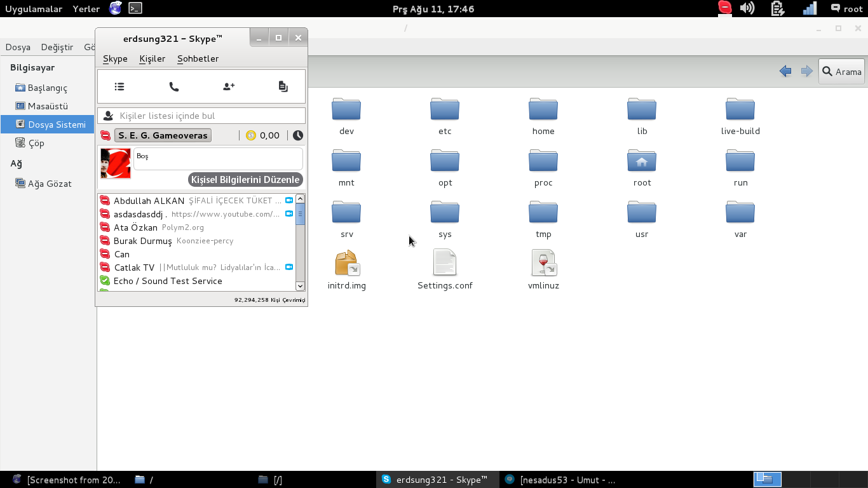This screenshot has width=868, height=488.
Task: Select the tmp folder
Action: point(543,220)
